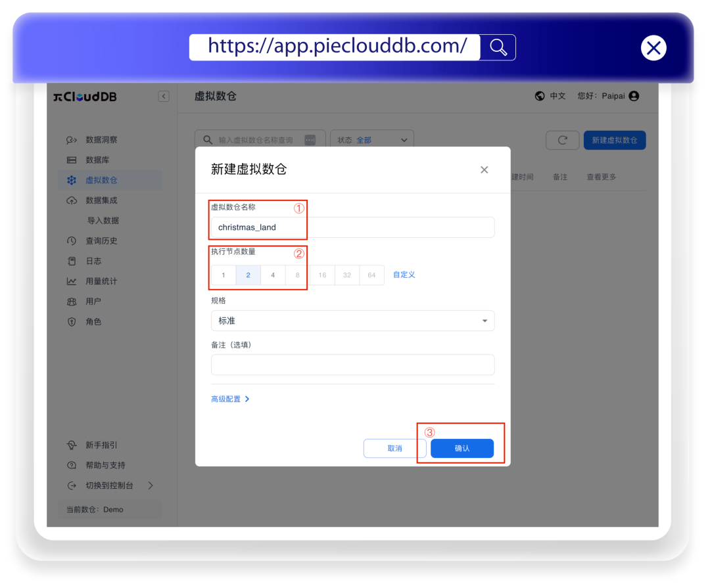710x588 pixels.
Task: Select 16 execution nodes
Action: point(322,275)
